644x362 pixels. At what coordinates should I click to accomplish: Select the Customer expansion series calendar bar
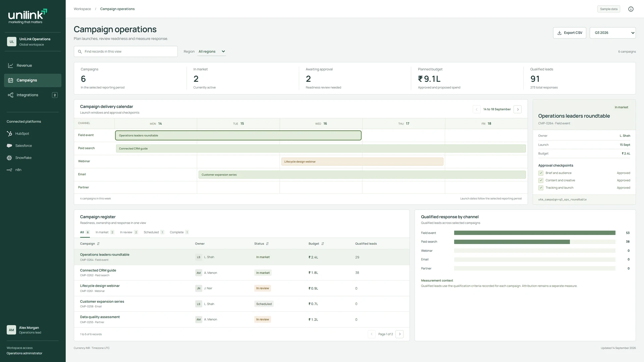[362, 175]
